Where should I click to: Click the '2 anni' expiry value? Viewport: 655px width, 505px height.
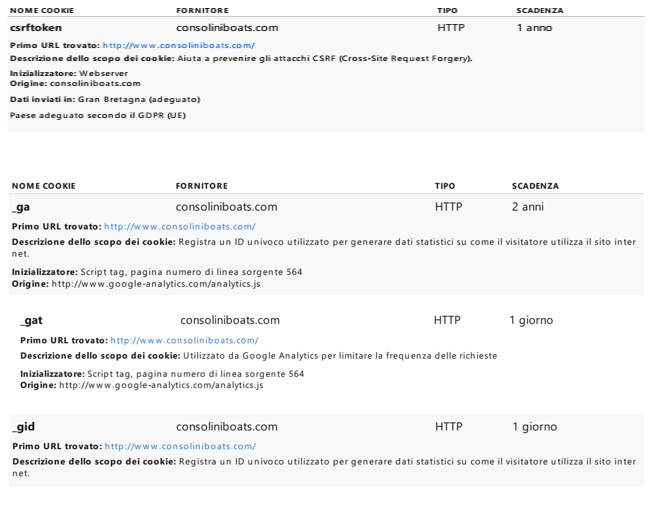[x=528, y=207]
